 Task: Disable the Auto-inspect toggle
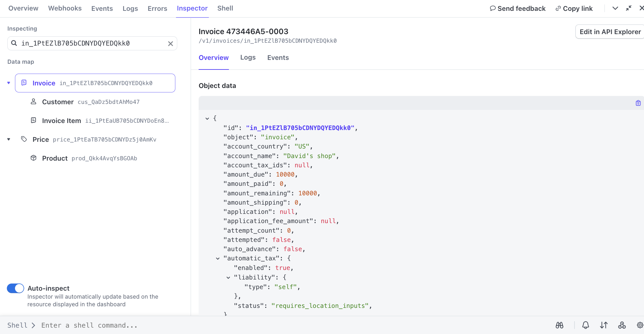click(16, 288)
